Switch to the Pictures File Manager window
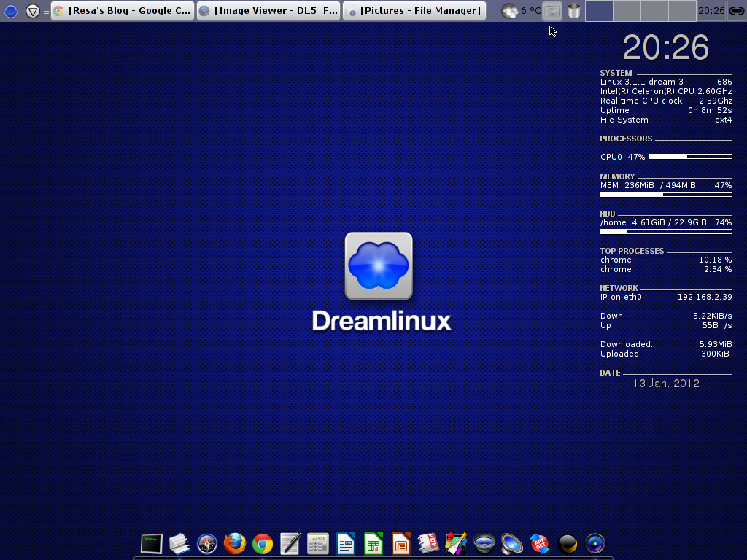Viewport: 747px width, 560px height. click(414, 10)
